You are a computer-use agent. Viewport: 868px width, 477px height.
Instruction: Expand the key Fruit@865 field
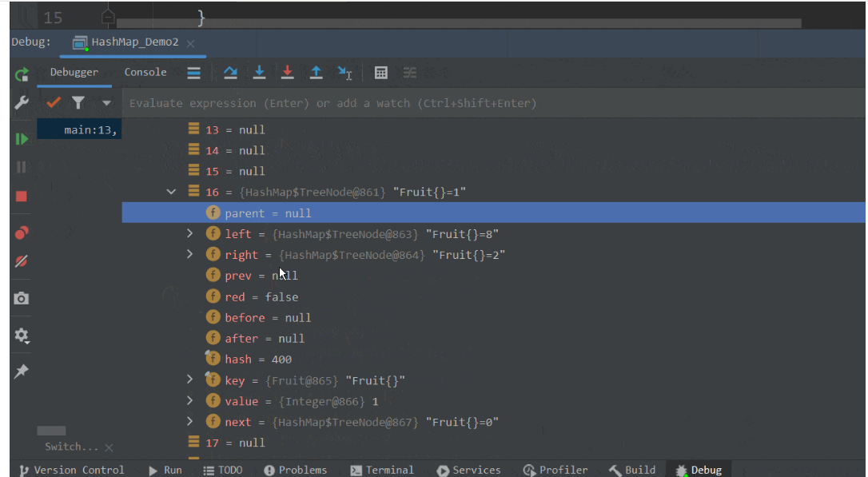click(190, 380)
